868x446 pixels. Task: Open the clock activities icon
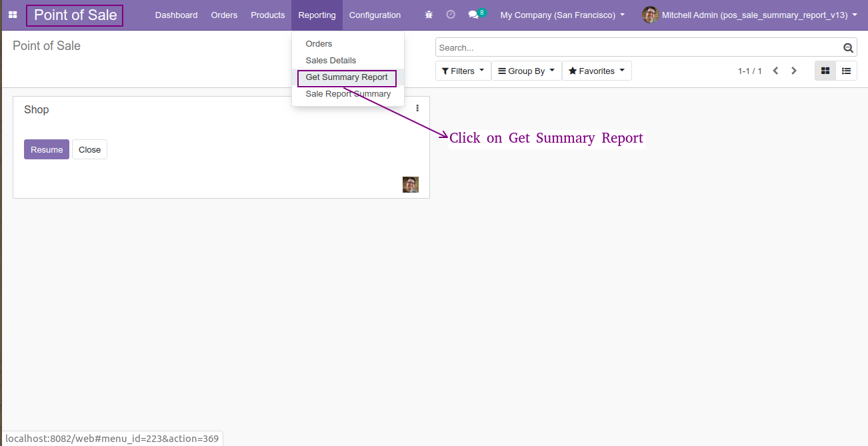(x=451, y=15)
